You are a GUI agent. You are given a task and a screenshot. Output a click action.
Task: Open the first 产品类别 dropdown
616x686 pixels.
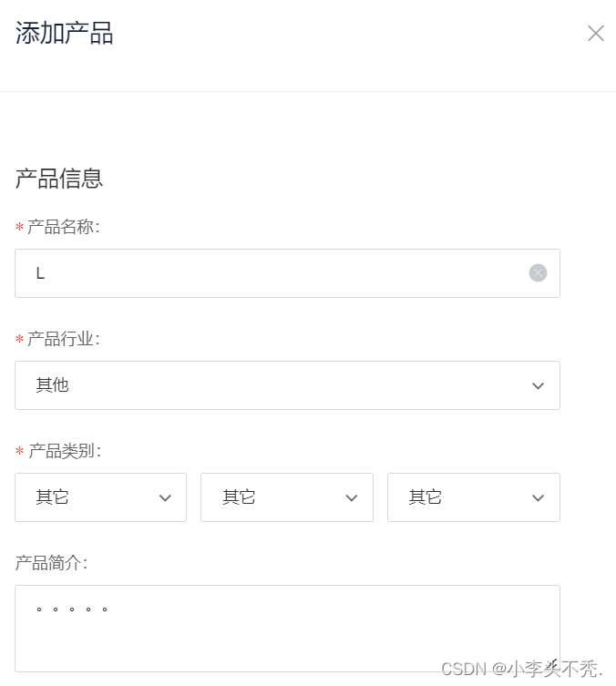(x=100, y=497)
